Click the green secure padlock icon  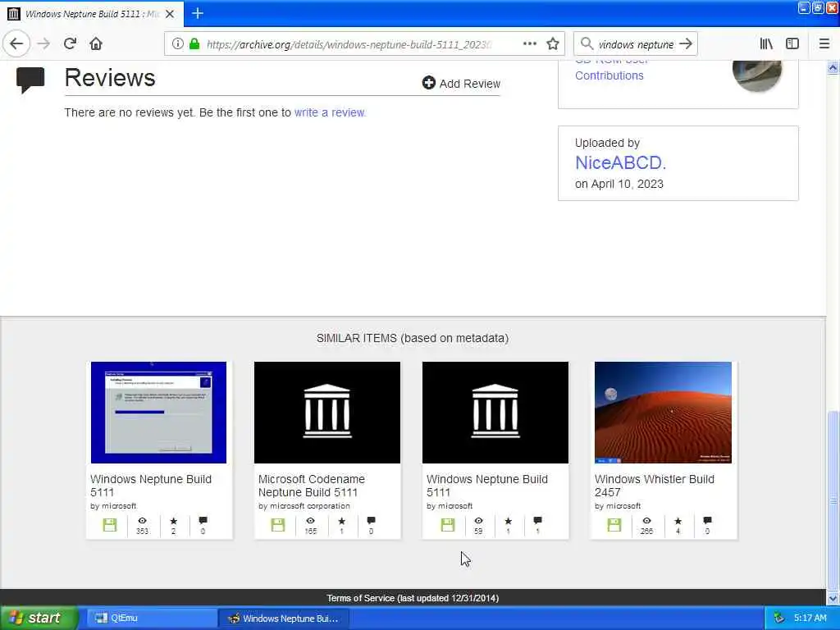click(194, 44)
